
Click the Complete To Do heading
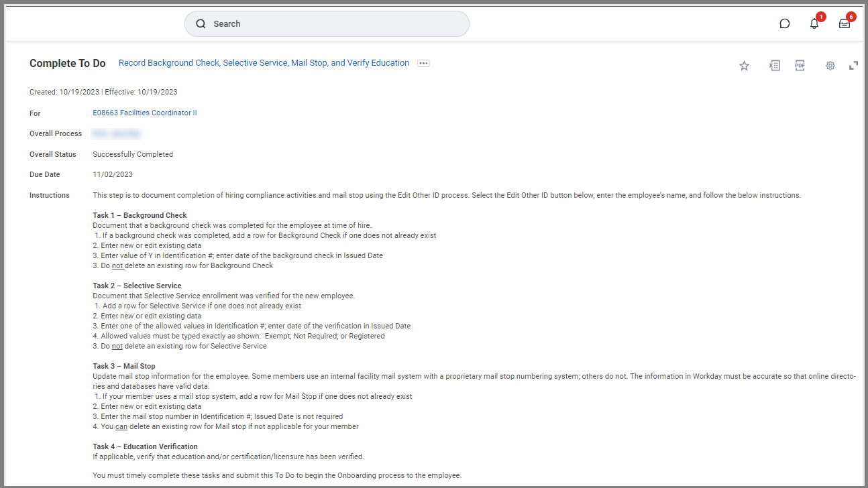pyautogui.click(x=67, y=64)
